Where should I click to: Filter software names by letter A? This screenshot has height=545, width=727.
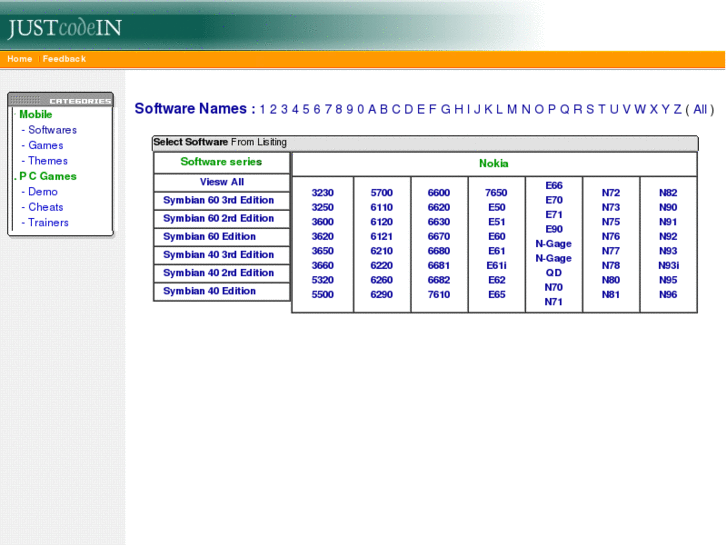pos(372,109)
